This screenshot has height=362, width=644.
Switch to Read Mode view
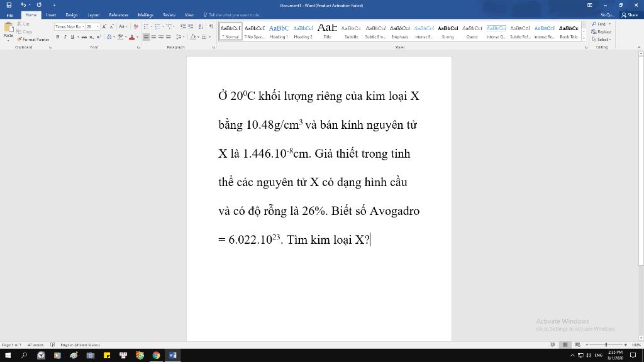pyautogui.click(x=552, y=345)
